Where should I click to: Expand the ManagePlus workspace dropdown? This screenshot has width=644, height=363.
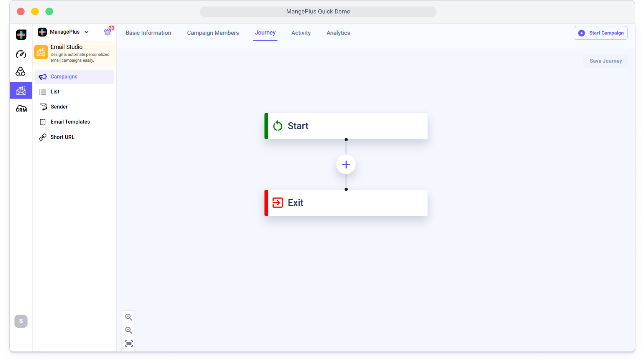pos(86,32)
